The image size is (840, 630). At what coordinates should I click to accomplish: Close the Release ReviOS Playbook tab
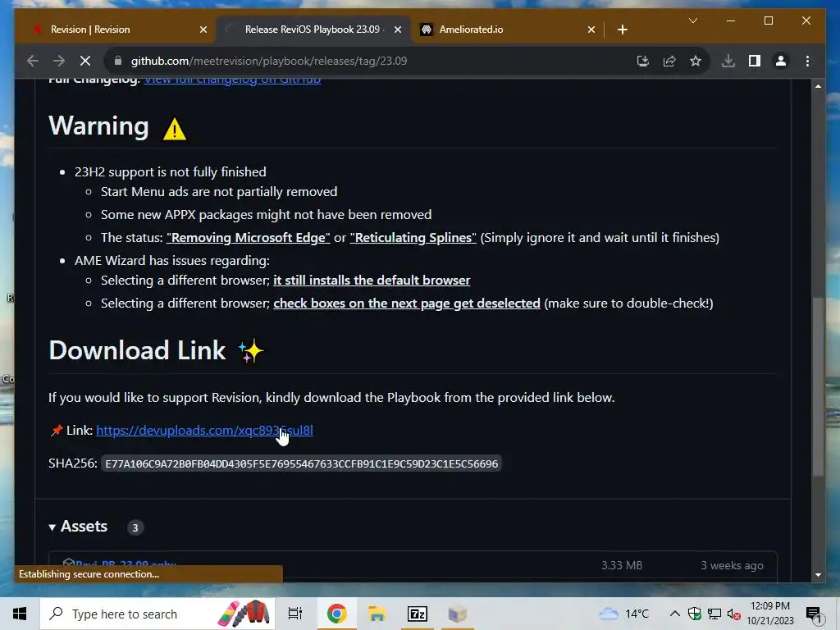398,30
